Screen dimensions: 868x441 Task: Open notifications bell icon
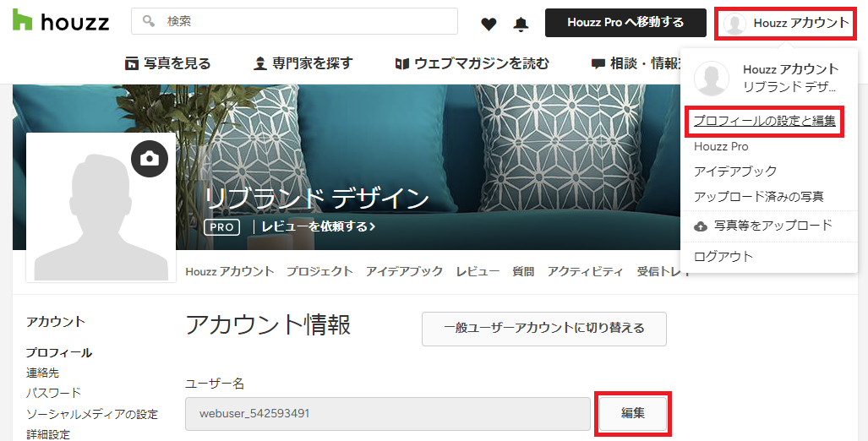[521, 24]
